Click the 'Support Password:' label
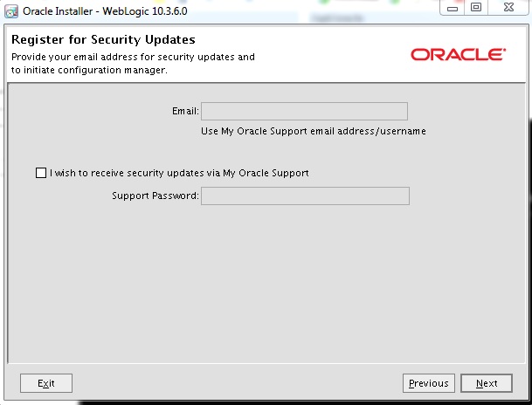 click(155, 196)
